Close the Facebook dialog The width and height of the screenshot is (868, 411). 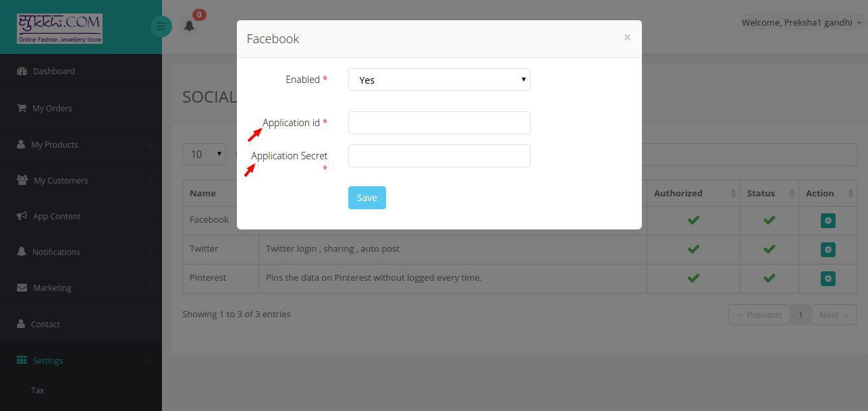(627, 38)
